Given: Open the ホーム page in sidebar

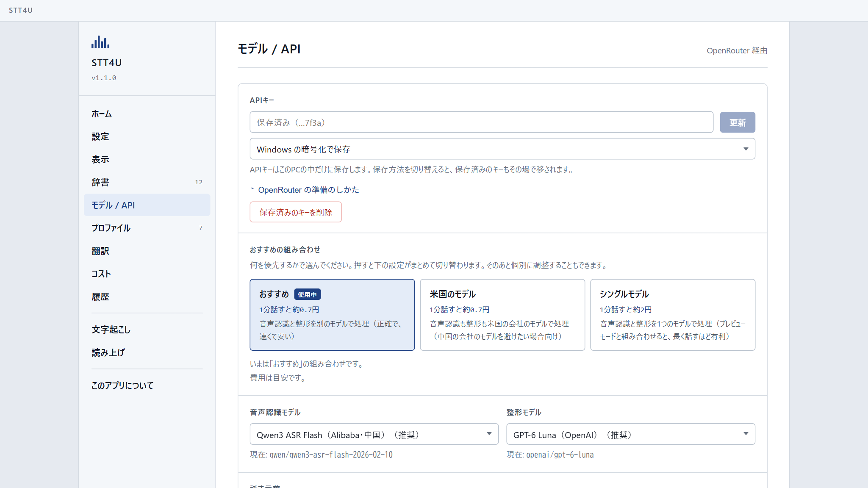Looking at the screenshot, I should point(147,114).
